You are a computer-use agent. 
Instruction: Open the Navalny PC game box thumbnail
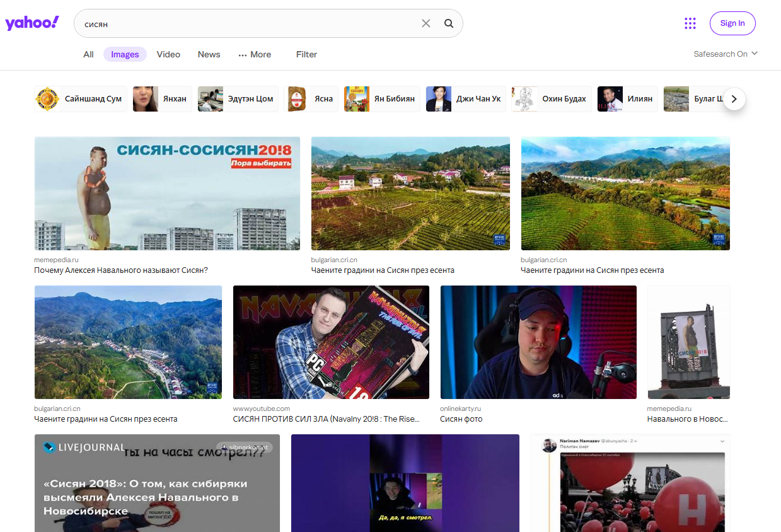click(331, 342)
